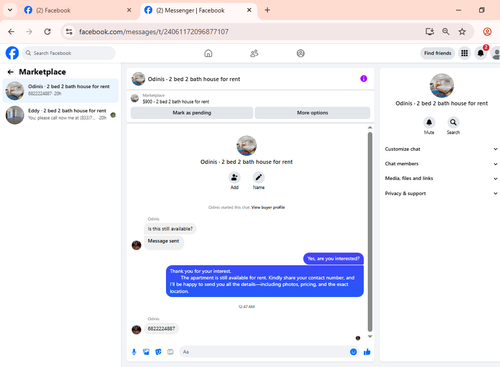Click the 'Thank you for your interest' message
This screenshot has width=500, height=367.
click(x=265, y=281)
